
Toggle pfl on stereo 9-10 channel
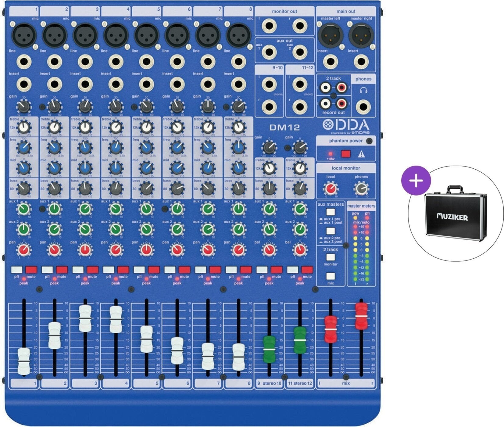click(x=262, y=270)
